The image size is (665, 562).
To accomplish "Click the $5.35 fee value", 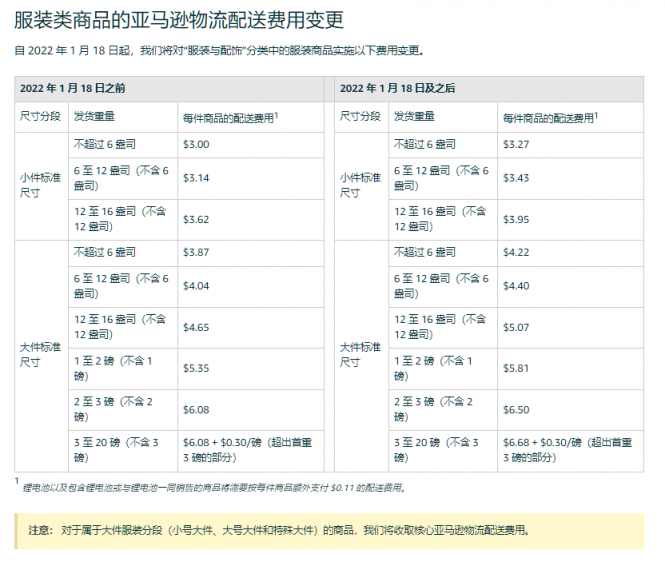I will click(x=196, y=368).
